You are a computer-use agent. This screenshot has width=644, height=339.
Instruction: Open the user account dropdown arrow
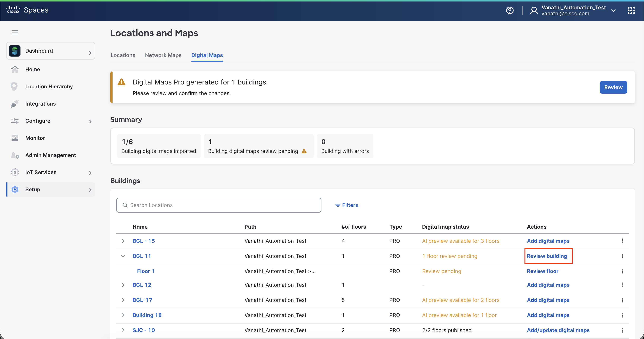(x=613, y=10)
